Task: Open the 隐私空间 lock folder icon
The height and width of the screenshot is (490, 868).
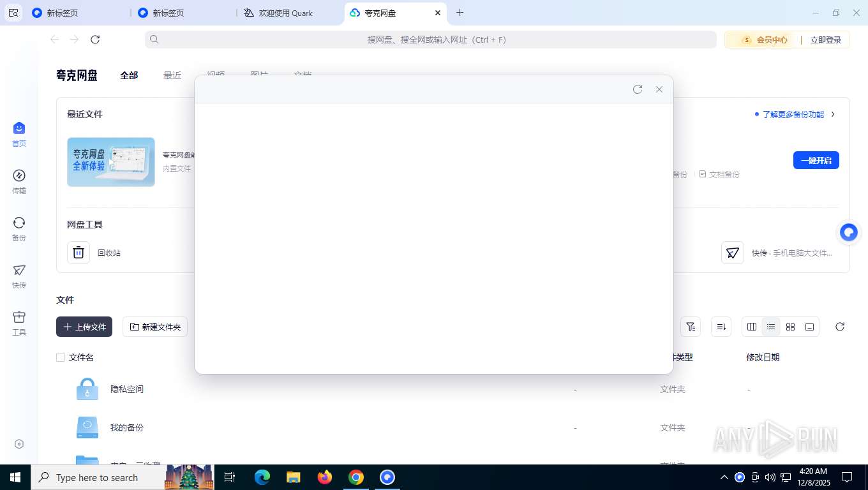Action: 87,389
